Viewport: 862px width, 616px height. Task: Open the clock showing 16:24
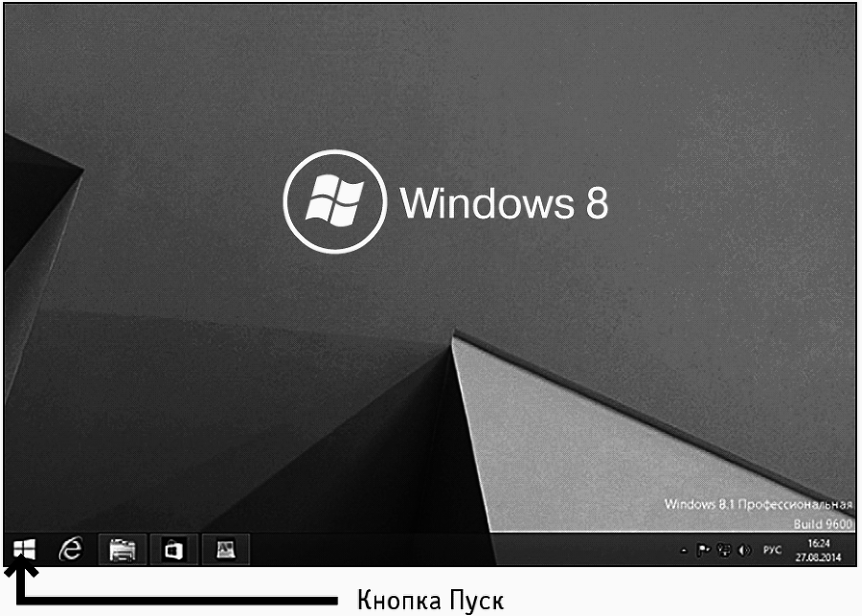click(x=819, y=550)
